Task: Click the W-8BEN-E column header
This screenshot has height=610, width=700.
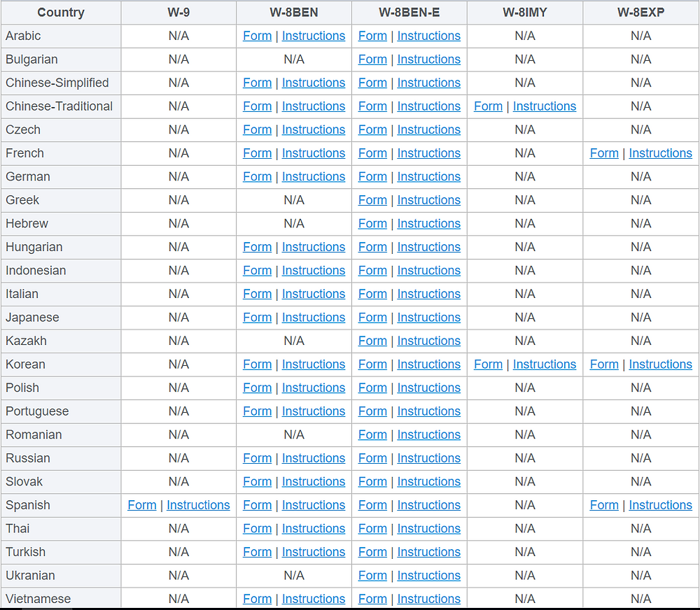Action: pyautogui.click(x=409, y=13)
